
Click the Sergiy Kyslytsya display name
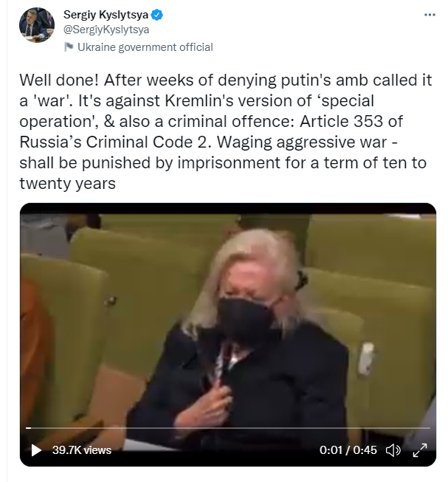[x=106, y=15]
